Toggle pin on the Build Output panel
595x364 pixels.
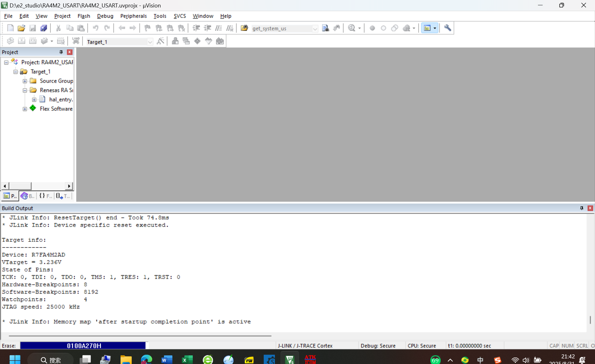pos(582,208)
